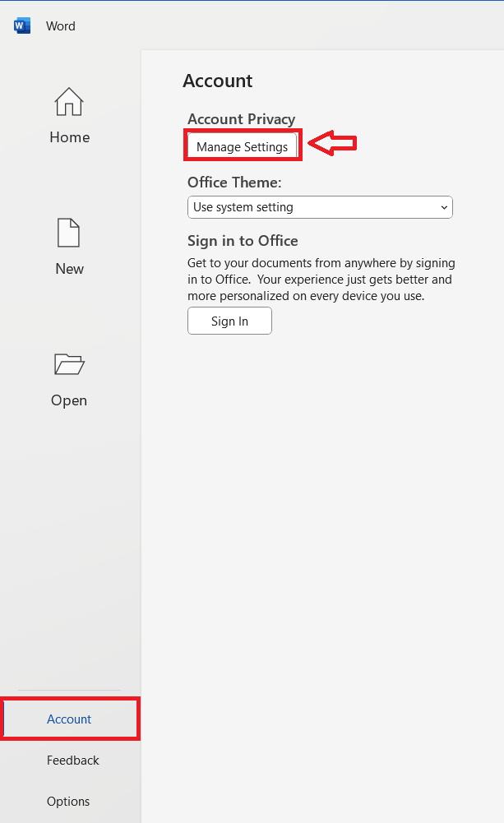The height and width of the screenshot is (823, 504).
Task: Click the Word title text
Action: click(x=61, y=26)
